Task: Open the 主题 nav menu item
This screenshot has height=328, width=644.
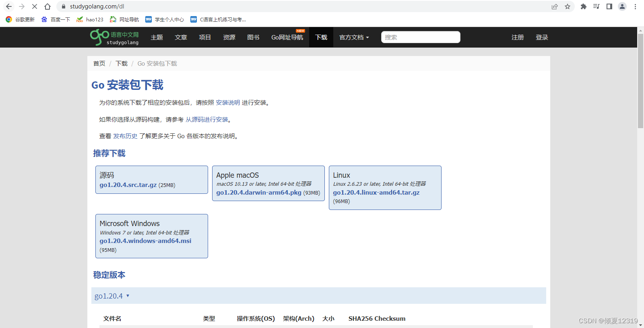Action: coord(157,37)
